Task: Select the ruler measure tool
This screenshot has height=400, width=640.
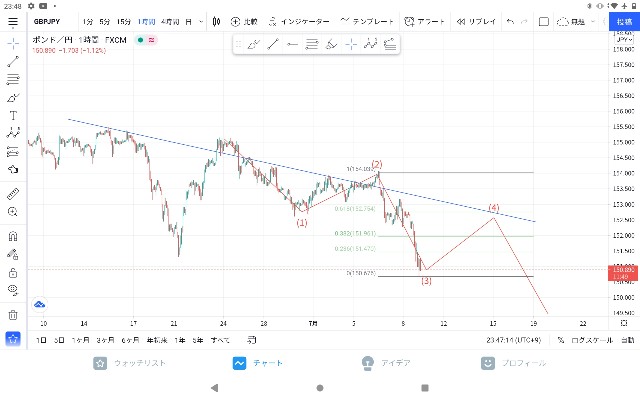Action: click(x=13, y=193)
